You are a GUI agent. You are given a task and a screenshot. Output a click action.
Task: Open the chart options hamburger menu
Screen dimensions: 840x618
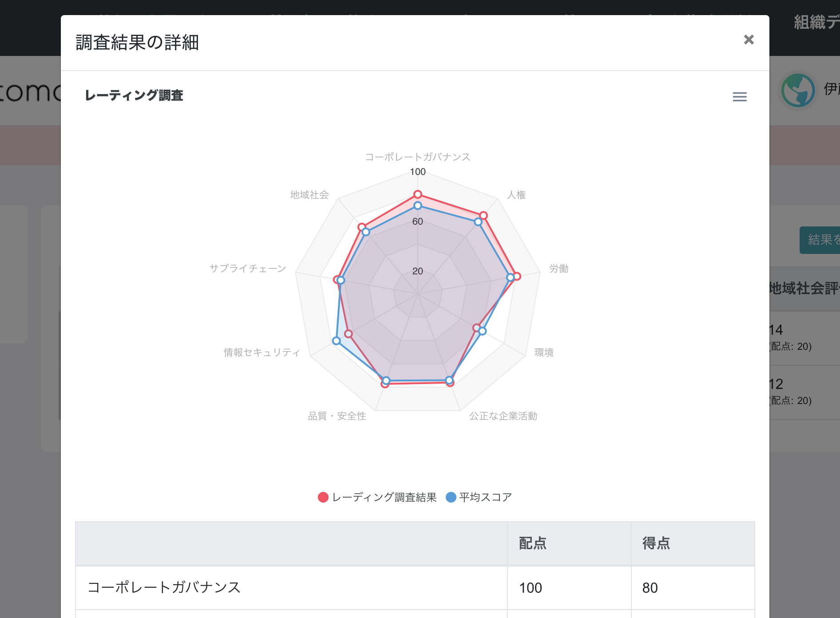739,97
